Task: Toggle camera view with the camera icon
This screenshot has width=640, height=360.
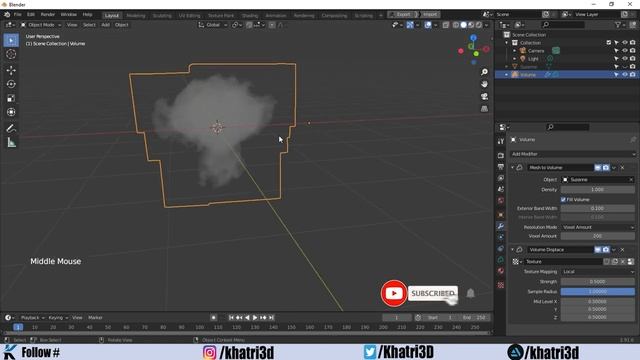Action: [x=484, y=96]
